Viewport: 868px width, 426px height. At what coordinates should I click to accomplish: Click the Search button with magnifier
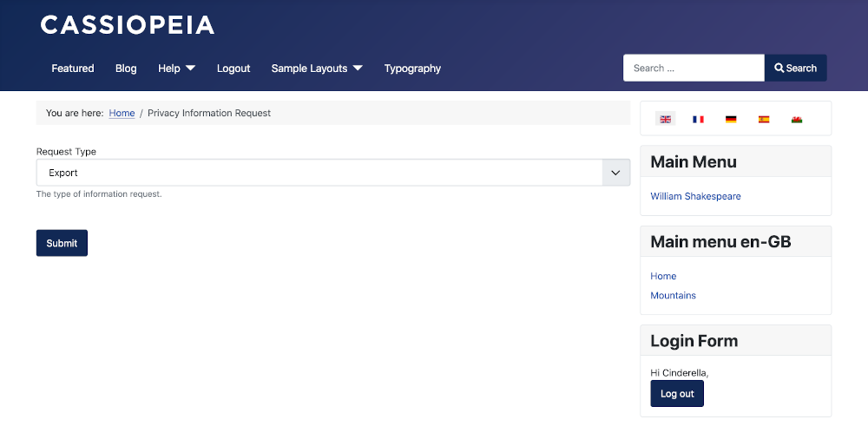click(x=795, y=68)
